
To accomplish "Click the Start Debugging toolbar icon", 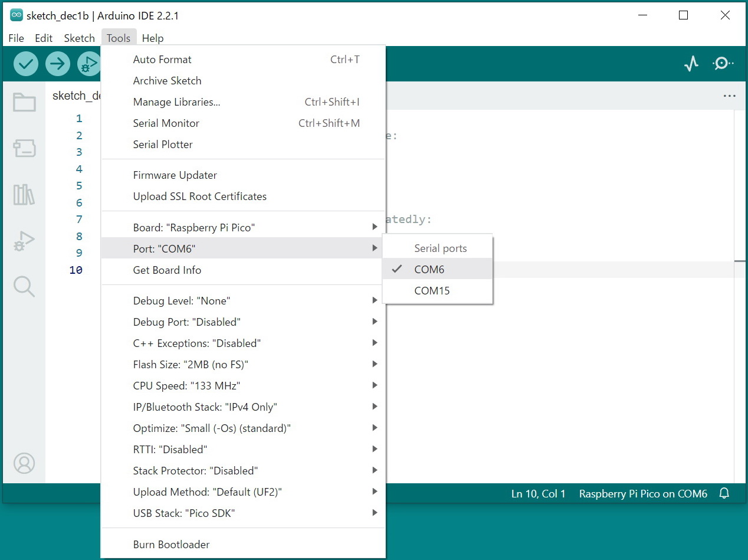I will click(x=89, y=64).
